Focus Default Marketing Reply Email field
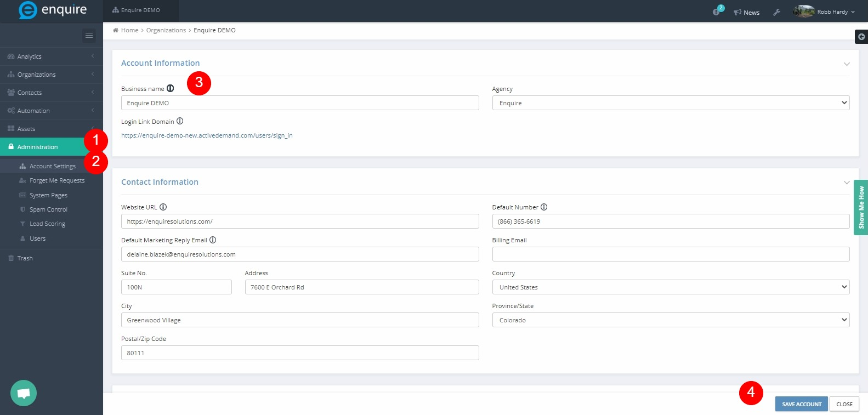Viewport: 868px width, 415px height. tap(300, 254)
